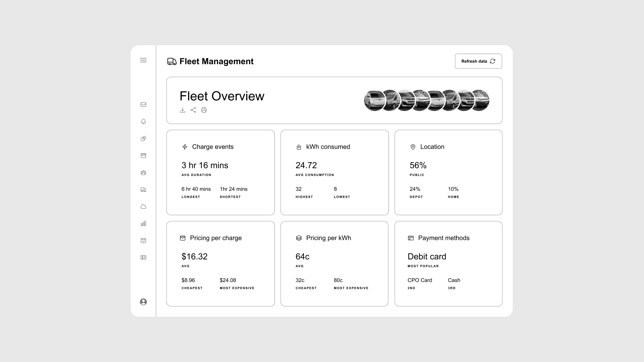
Task: Download the Fleet Overview report
Action: coord(183,110)
